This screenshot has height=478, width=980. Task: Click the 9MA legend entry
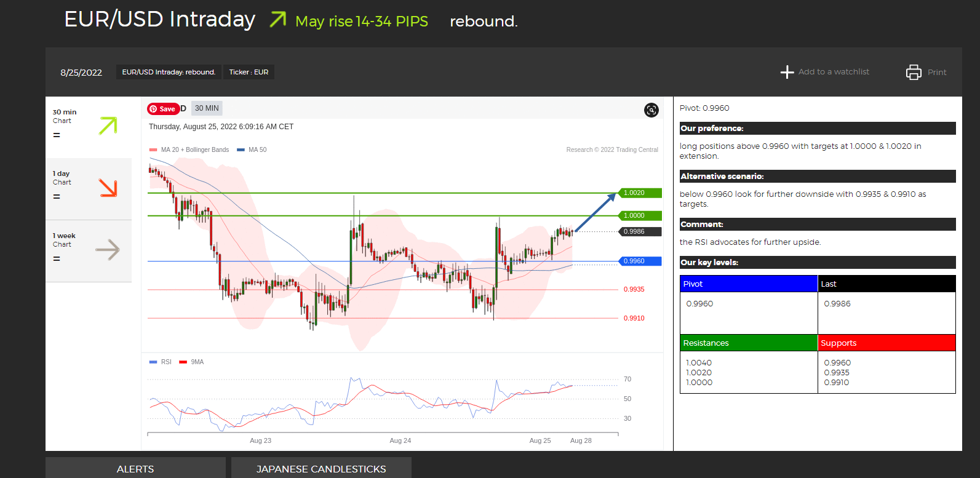pyautogui.click(x=191, y=362)
